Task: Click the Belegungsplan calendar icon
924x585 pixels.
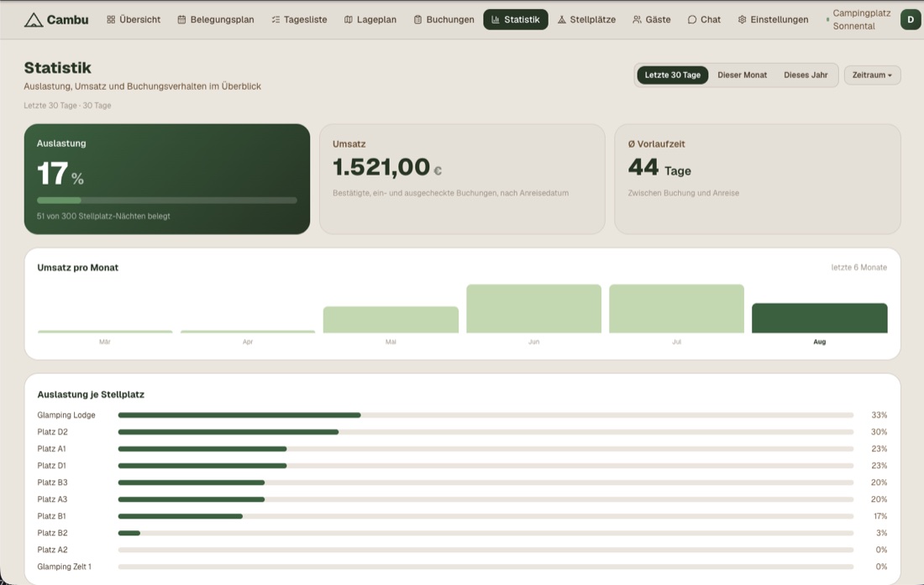Action: tap(181, 19)
